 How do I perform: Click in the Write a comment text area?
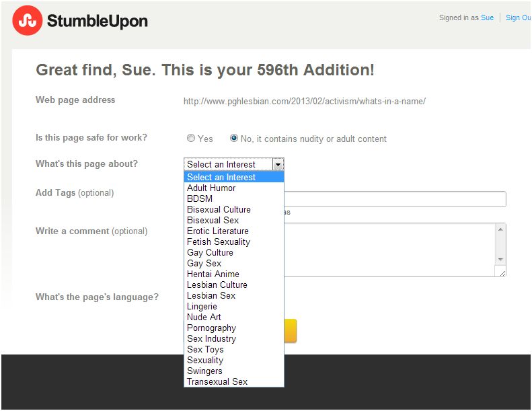(x=390, y=250)
